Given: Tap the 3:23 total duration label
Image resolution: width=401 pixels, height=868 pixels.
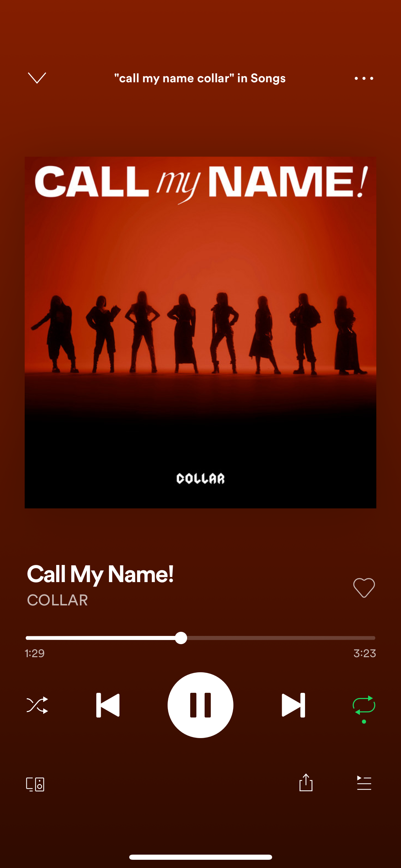Looking at the screenshot, I should point(365,653).
